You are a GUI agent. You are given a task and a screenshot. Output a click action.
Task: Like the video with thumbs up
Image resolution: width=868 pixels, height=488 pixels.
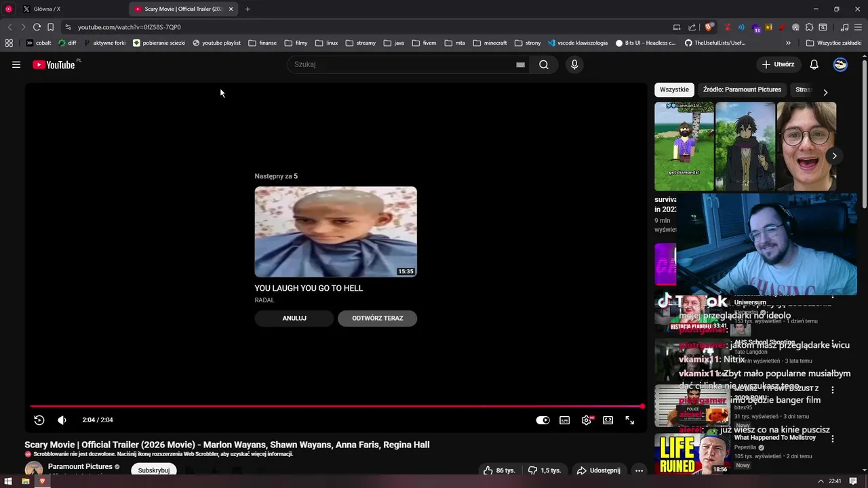pyautogui.click(x=499, y=470)
